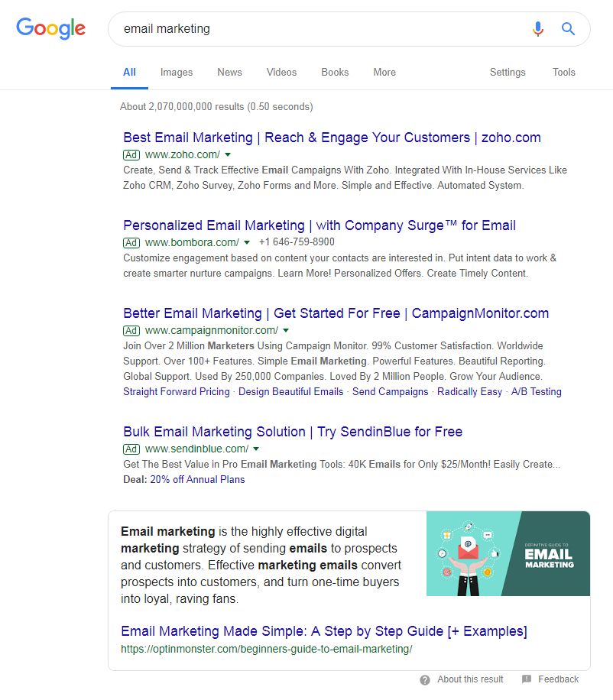Click the A/B Testing sitelink
This screenshot has width=613, height=700.
coord(536,391)
